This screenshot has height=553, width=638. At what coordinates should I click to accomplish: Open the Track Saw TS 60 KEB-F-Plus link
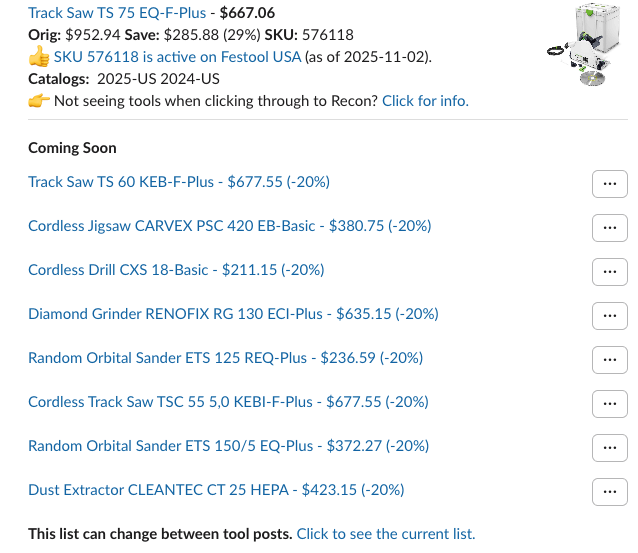point(178,182)
